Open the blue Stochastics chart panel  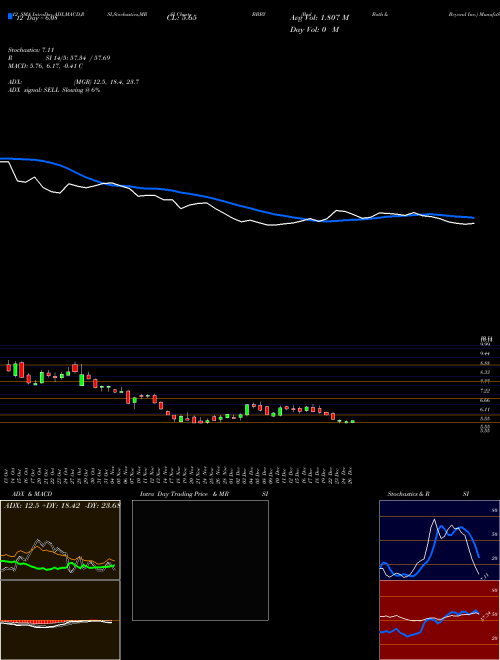[439, 540]
